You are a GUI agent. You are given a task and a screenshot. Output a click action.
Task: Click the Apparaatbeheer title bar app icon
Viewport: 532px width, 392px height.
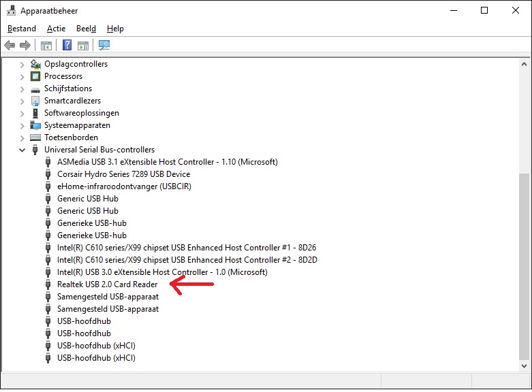click(x=11, y=10)
